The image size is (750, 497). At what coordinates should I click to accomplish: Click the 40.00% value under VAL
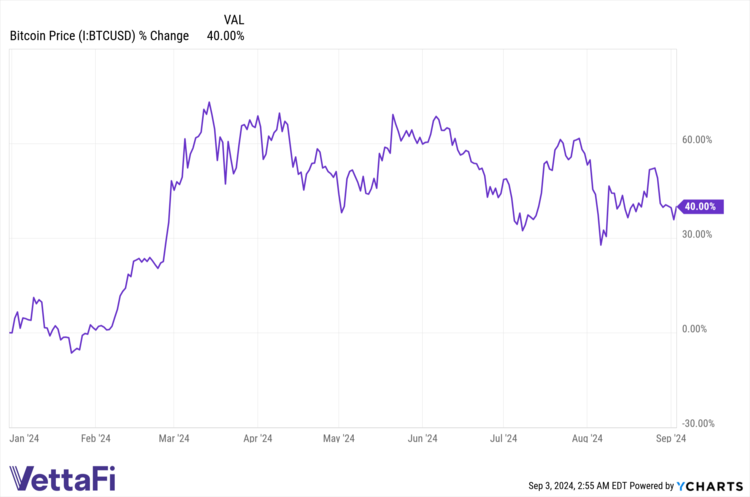pyautogui.click(x=225, y=37)
